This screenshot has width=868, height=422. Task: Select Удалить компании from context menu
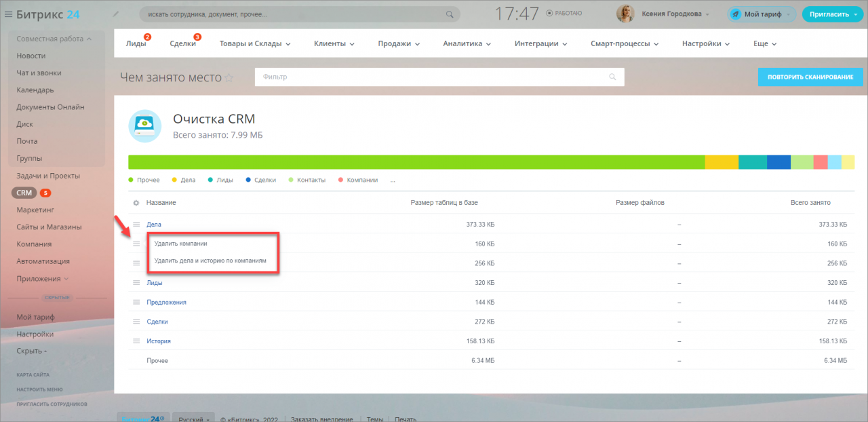click(x=181, y=243)
